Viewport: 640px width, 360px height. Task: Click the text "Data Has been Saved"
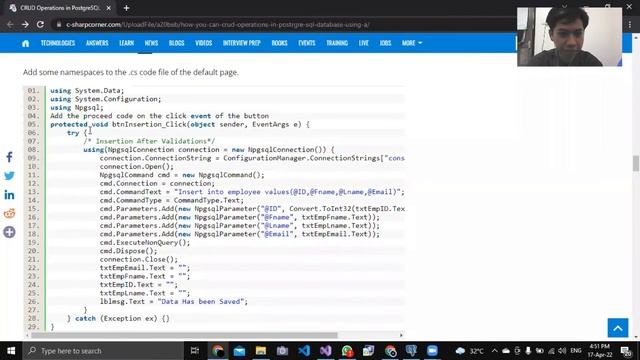point(201,302)
